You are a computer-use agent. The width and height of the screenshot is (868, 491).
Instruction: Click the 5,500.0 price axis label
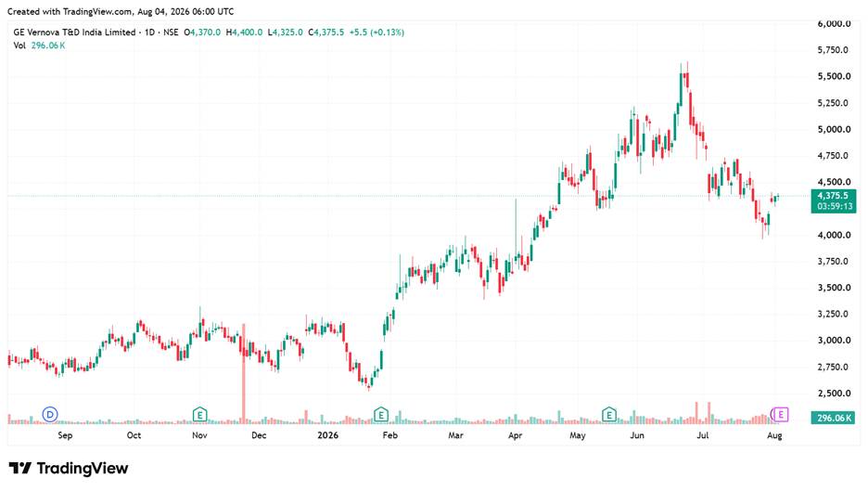click(x=834, y=76)
